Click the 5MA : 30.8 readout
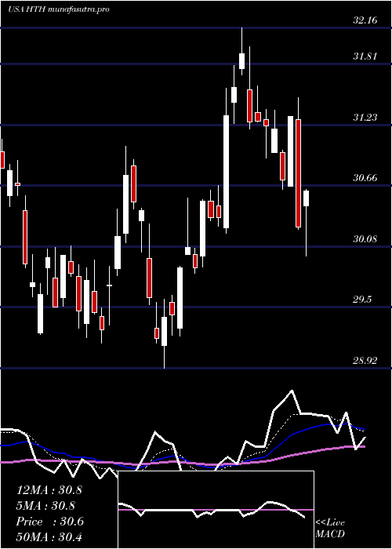The image size is (392, 549). [x=46, y=506]
